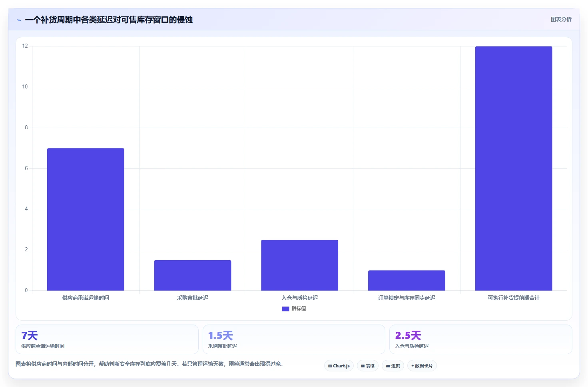
Task: Click the Chart.js tag
Action: (x=339, y=366)
